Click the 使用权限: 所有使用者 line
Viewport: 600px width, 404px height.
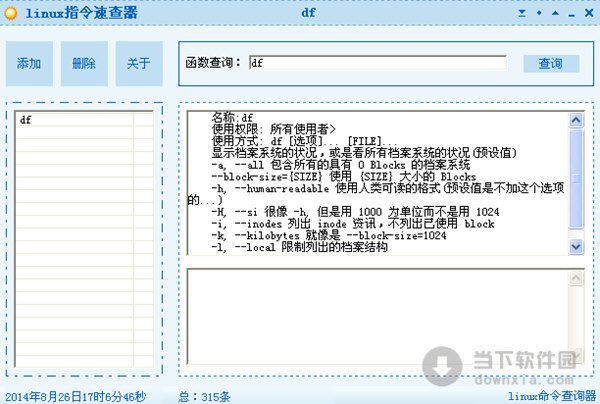tap(274, 129)
